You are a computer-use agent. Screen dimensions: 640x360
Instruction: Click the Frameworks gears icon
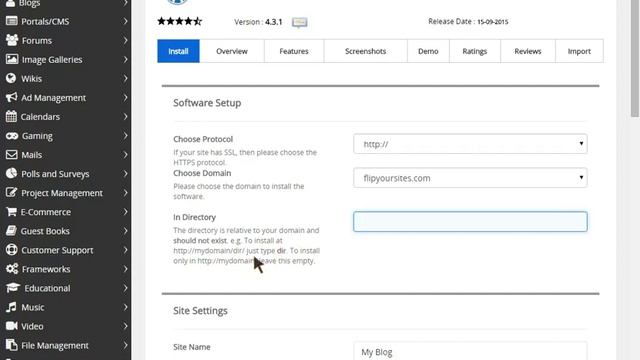[12, 269]
